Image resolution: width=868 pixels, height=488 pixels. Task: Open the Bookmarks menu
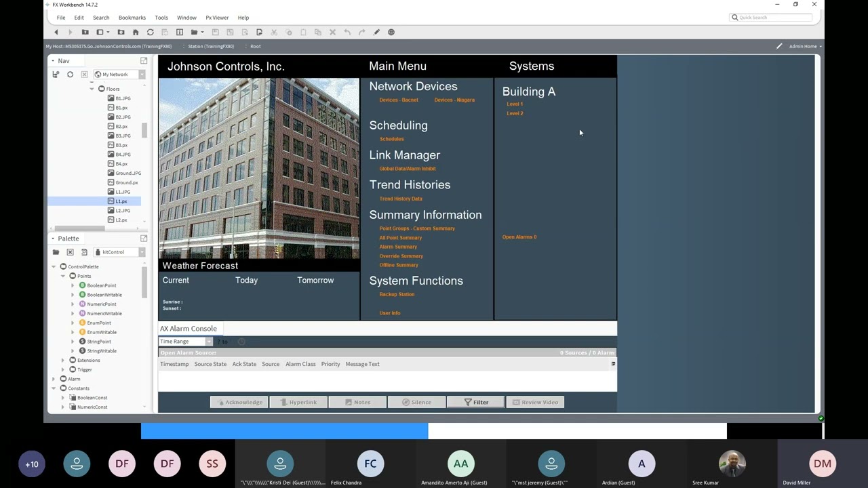click(x=132, y=18)
